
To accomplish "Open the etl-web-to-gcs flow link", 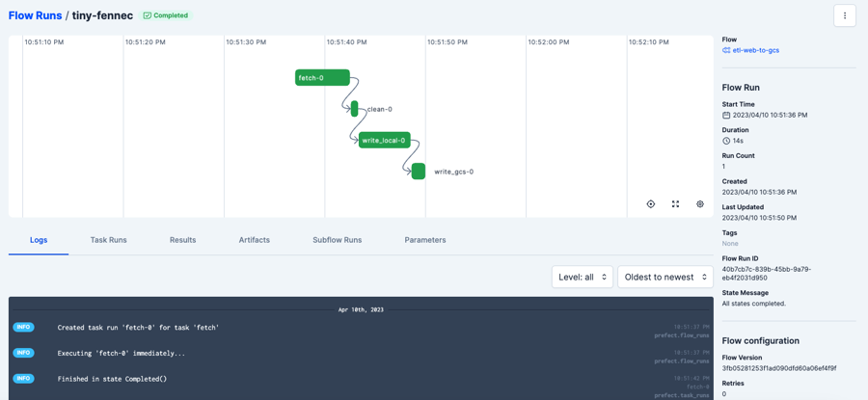I will 756,50.
